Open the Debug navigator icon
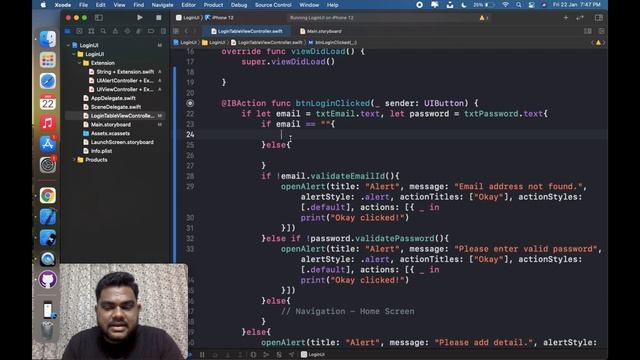This screenshot has width=640, height=360. (139, 31)
